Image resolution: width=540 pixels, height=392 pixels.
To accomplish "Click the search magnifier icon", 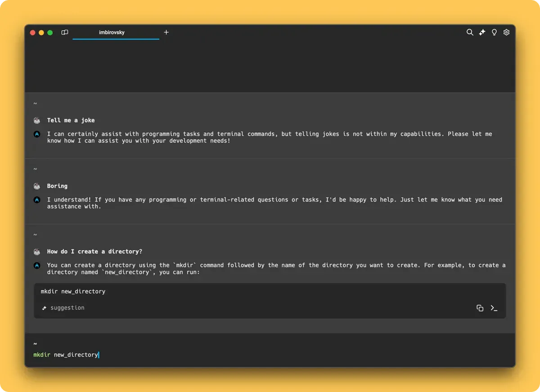I will (470, 32).
